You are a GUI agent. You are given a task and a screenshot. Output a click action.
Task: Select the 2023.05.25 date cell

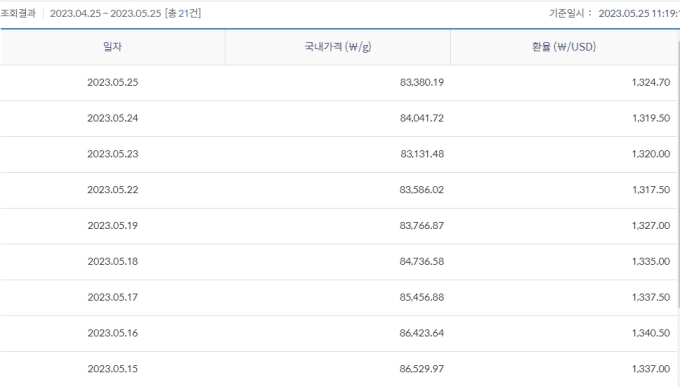[113, 82]
